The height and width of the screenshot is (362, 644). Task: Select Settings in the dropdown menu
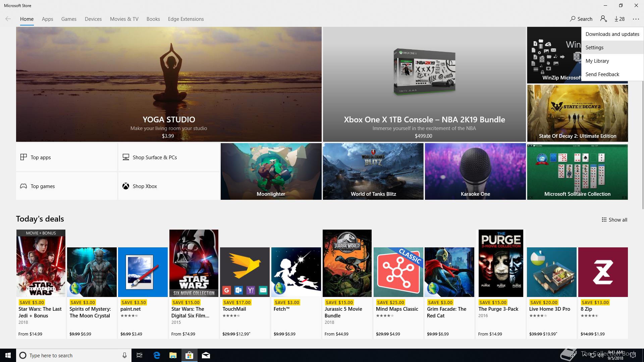tap(612, 47)
